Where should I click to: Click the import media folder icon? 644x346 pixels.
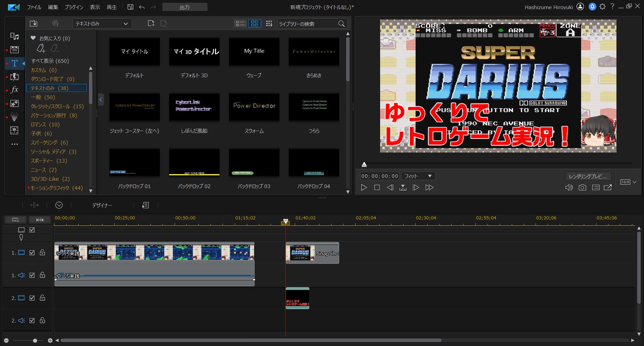(x=34, y=24)
